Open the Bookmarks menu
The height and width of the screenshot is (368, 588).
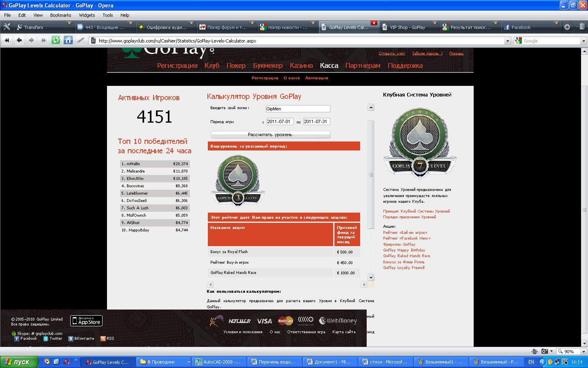[x=60, y=15]
